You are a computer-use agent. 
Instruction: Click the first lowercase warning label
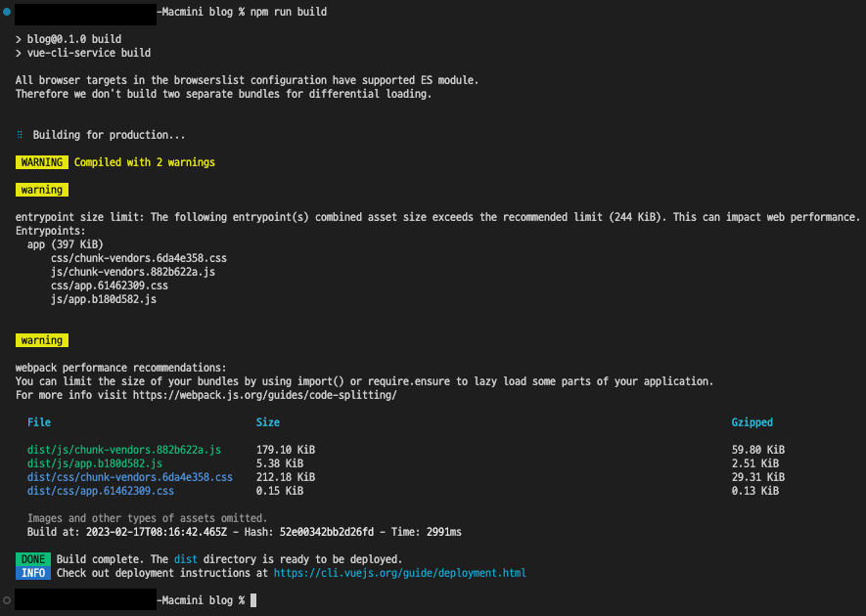point(42,190)
